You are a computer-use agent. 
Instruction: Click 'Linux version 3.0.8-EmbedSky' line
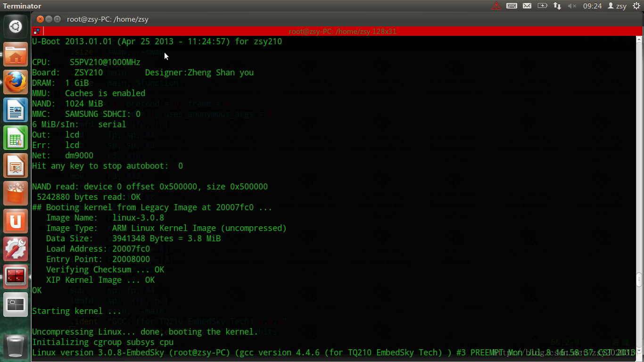tap(333, 353)
